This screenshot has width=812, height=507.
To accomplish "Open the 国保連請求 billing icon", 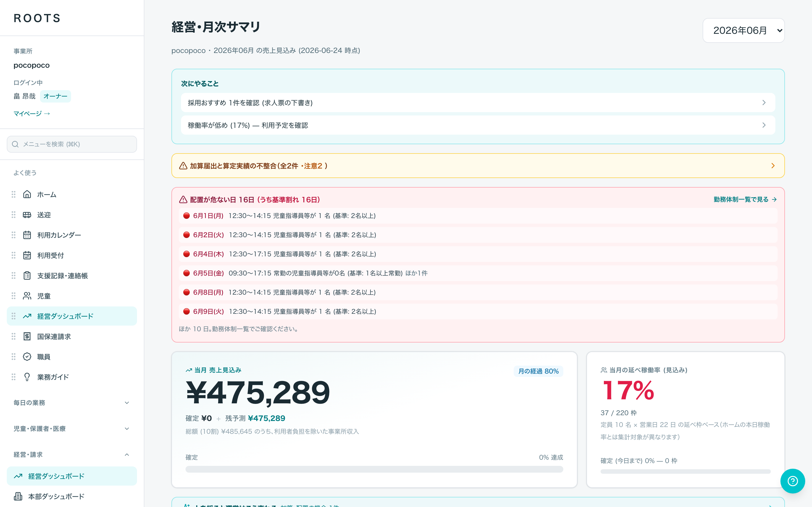I will pyautogui.click(x=27, y=336).
